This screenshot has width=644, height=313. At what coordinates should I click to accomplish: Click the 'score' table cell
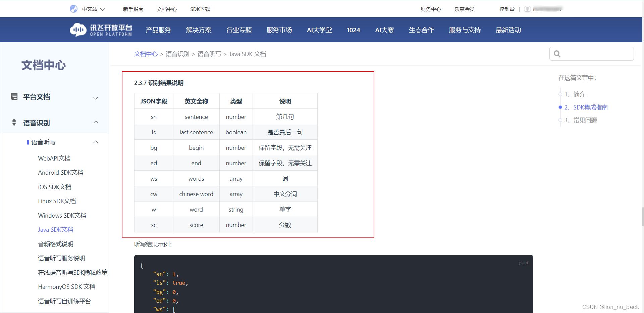click(x=196, y=225)
